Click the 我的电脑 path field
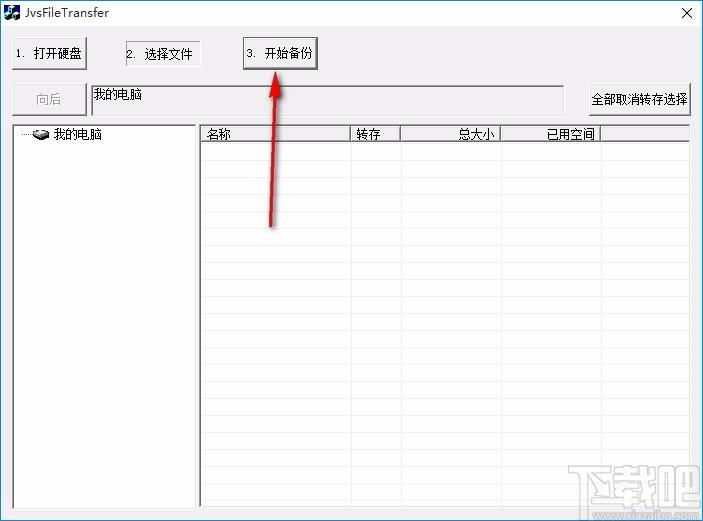 pos(327,99)
